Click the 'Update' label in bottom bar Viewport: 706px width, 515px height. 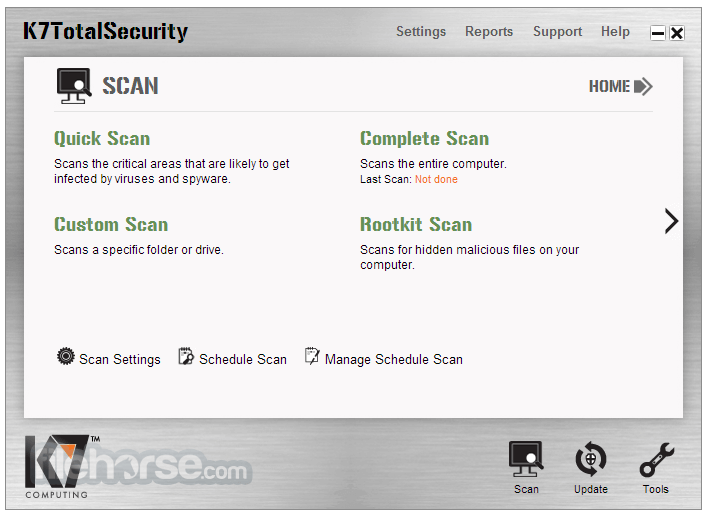(x=591, y=489)
